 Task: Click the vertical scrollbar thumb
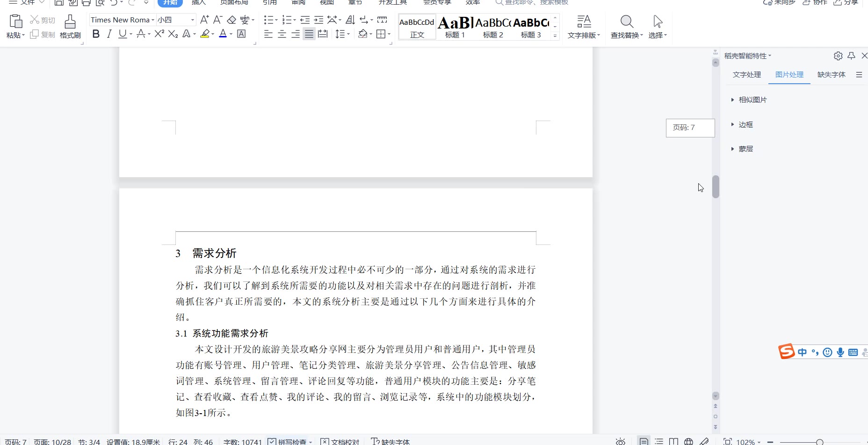pyautogui.click(x=716, y=187)
